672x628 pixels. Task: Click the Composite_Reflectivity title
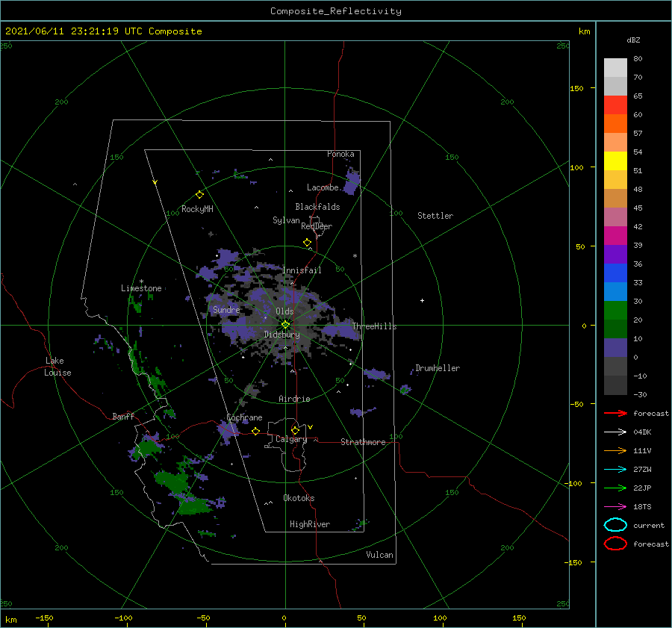click(x=336, y=11)
